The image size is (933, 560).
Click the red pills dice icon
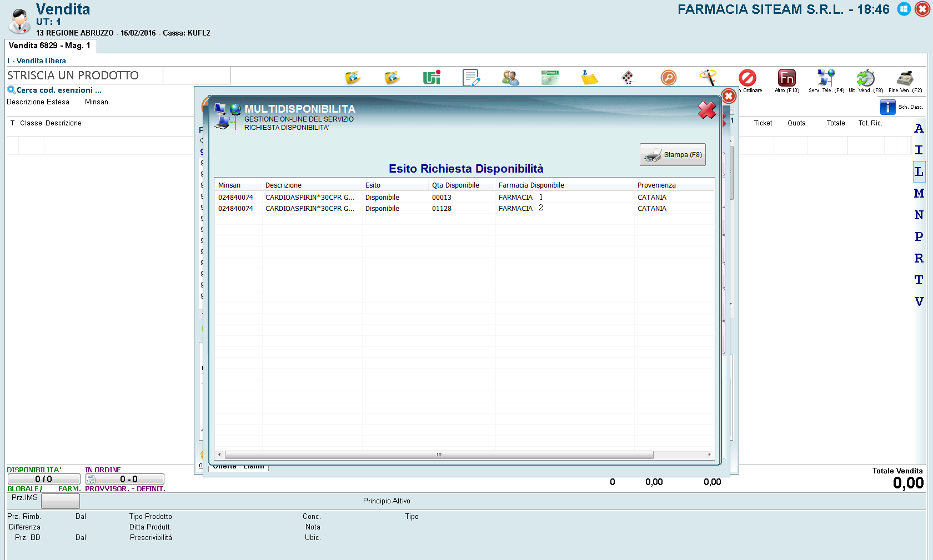point(628,78)
